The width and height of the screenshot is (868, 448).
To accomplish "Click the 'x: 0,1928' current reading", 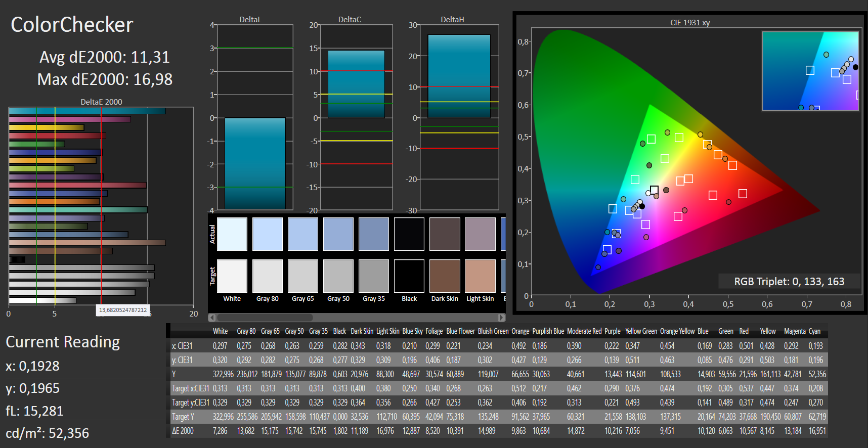I will 32,366.
